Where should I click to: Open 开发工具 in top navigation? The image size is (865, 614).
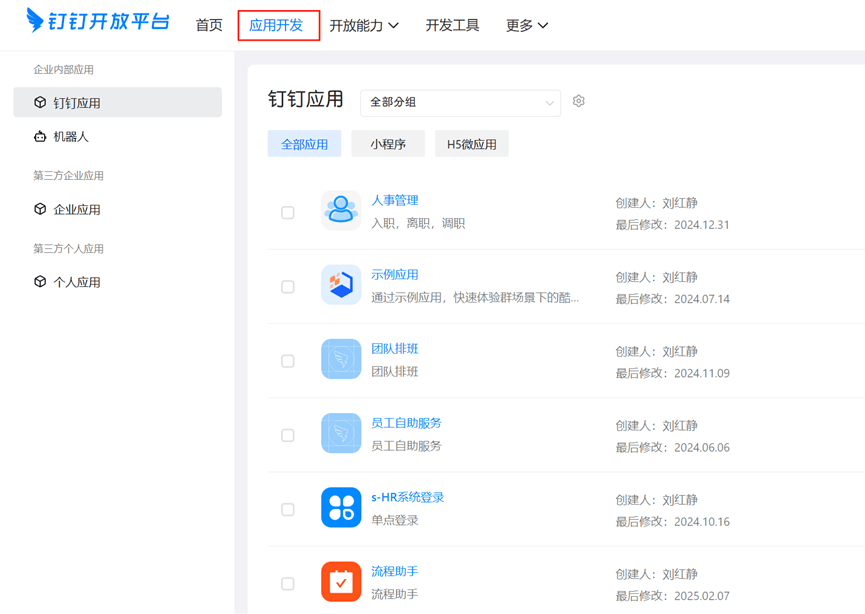[x=452, y=25]
